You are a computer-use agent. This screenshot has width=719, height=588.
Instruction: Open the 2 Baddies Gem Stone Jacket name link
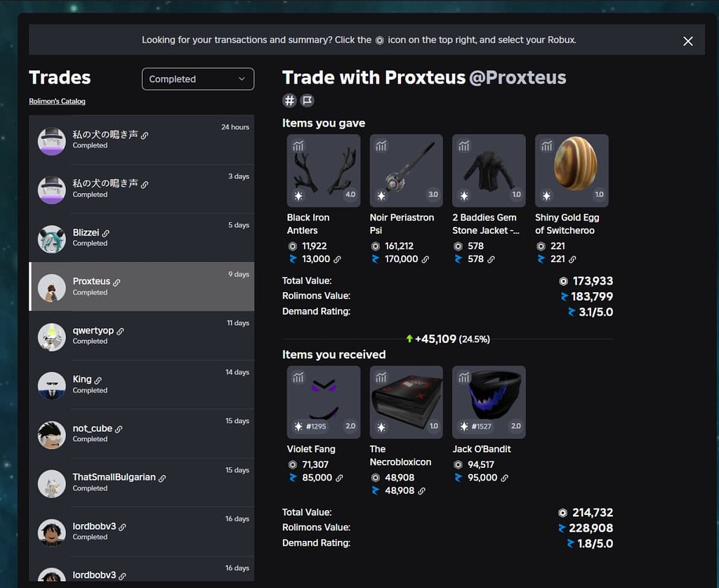point(486,224)
